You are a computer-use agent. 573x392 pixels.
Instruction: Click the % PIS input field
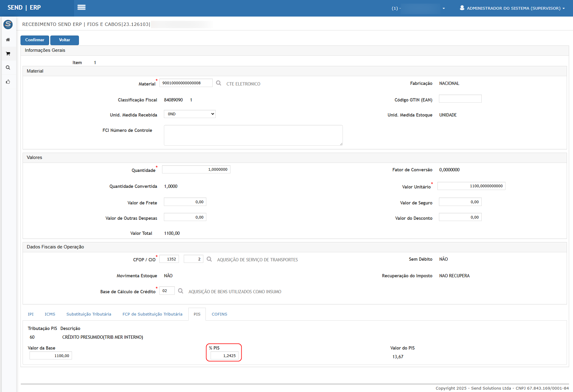coord(224,356)
